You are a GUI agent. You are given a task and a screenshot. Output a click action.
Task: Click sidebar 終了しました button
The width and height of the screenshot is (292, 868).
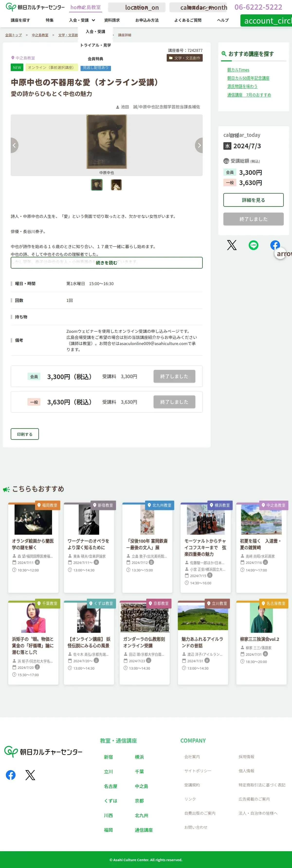coord(253,219)
